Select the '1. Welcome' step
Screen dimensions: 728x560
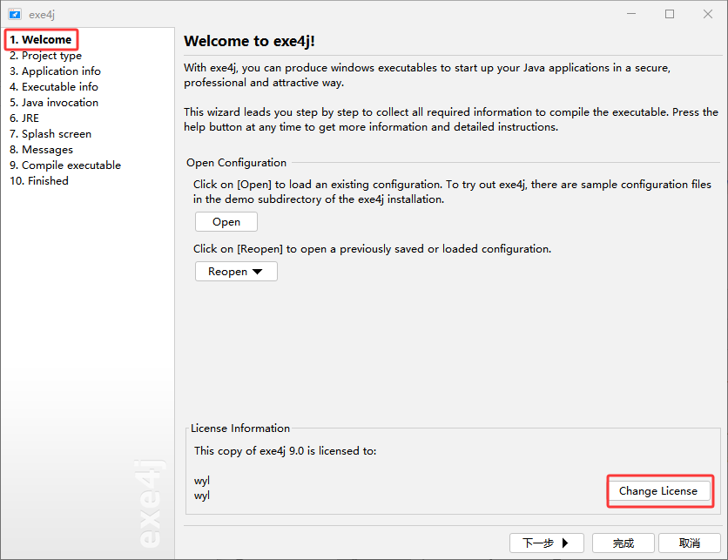[41, 40]
